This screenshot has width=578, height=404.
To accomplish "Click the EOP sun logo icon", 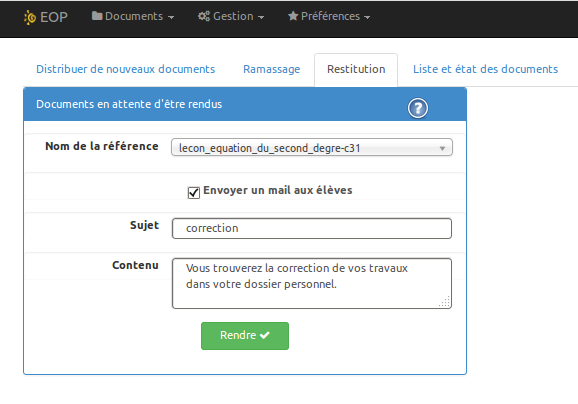I will pos(29,17).
